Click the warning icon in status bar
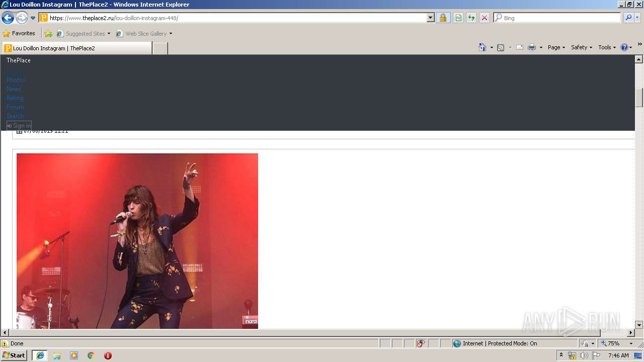Screen dimensions: 644x362 (5, 343)
